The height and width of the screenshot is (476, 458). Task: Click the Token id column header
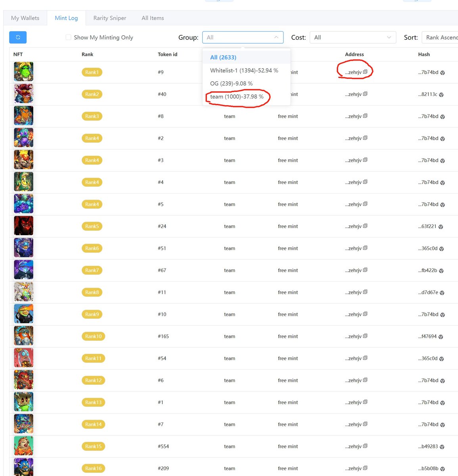click(x=167, y=54)
